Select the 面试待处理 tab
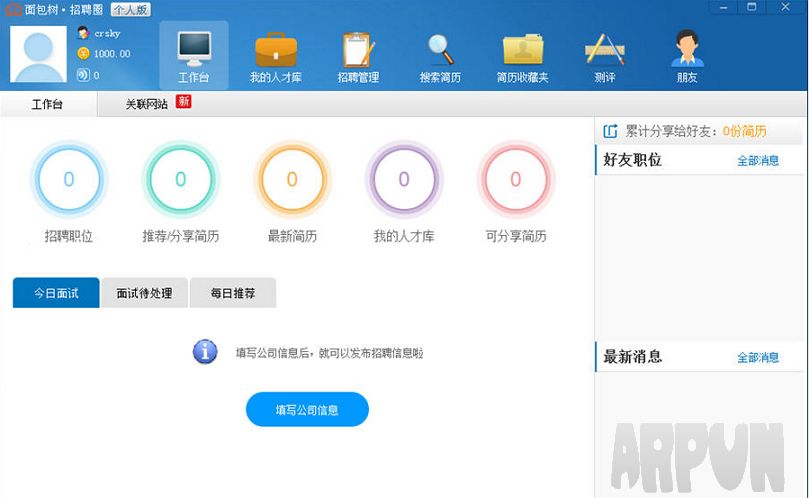Viewport: 809px width, 498px height. coord(144,293)
